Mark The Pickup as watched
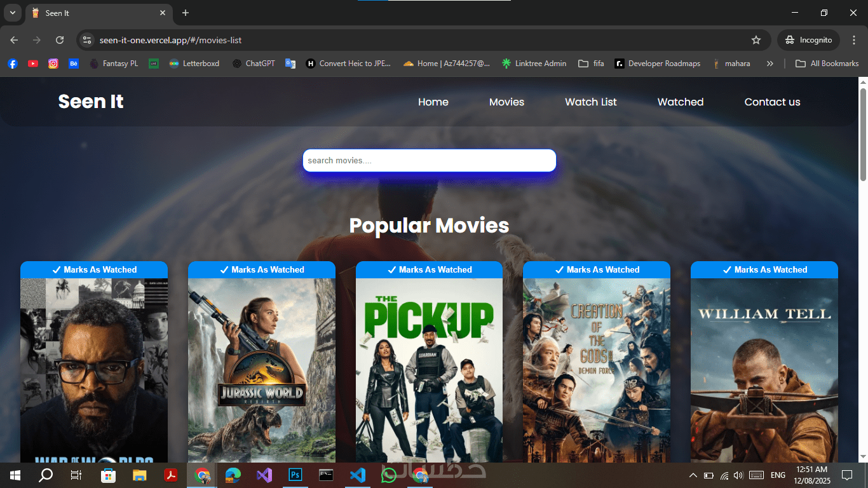868x488 pixels. tap(430, 269)
